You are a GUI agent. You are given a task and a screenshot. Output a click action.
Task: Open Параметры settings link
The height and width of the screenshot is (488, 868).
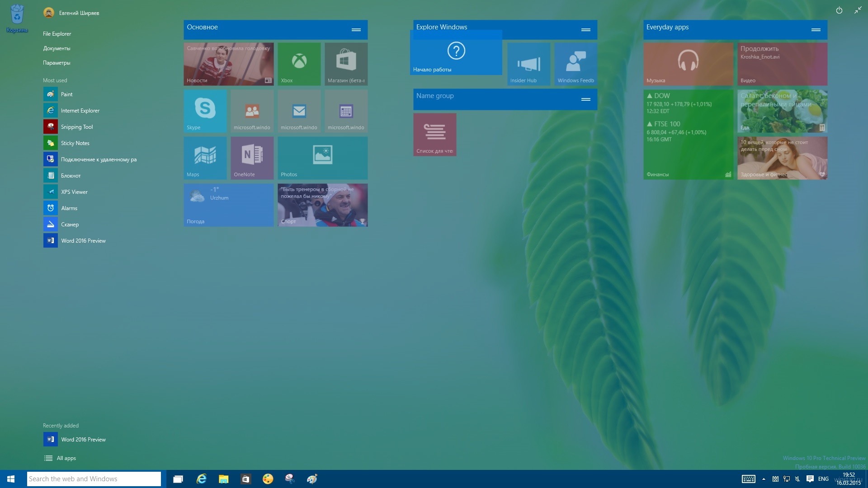pyautogui.click(x=57, y=63)
